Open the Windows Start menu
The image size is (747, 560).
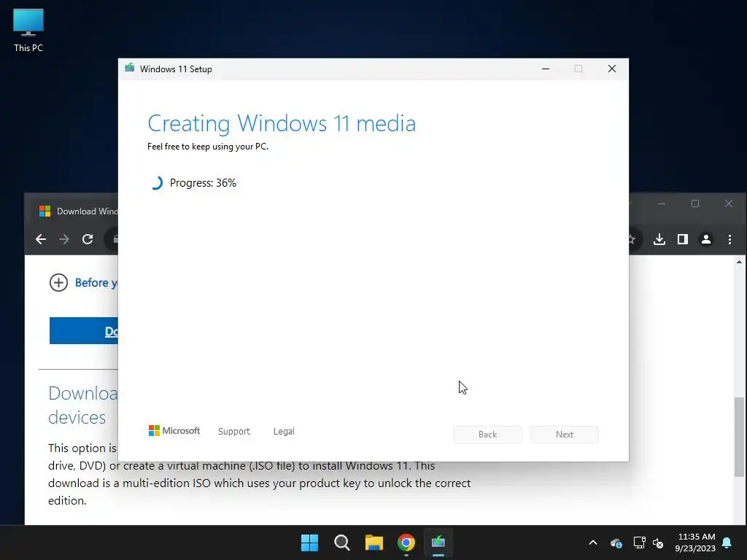pyautogui.click(x=309, y=542)
